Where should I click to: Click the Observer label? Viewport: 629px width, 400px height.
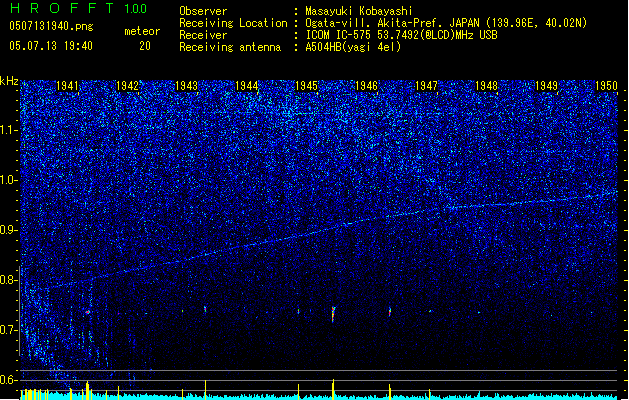coord(203,11)
